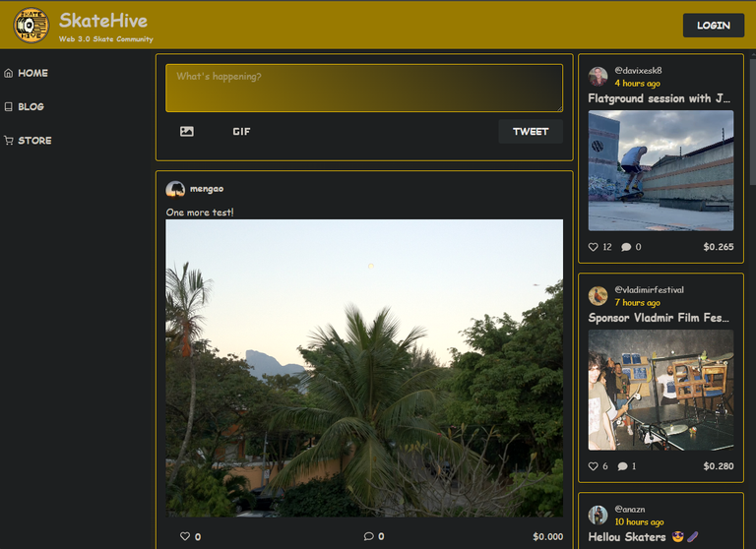The height and width of the screenshot is (549, 756).
Task: Open comments on Vladmir Film Festival post
Action: [623, 466]
